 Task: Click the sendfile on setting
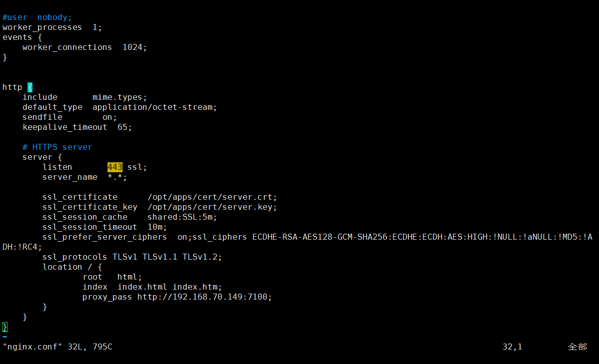tap(109, 117)
